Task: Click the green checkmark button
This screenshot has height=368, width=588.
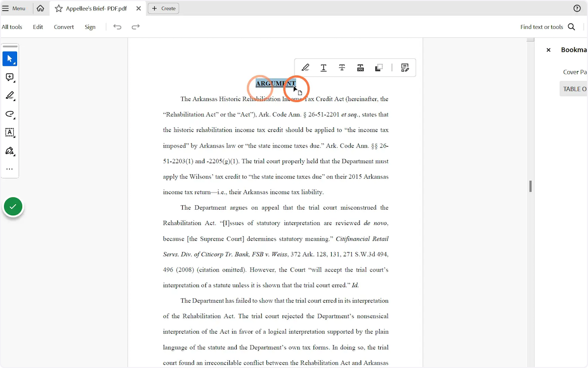Action: coord(13,207)
